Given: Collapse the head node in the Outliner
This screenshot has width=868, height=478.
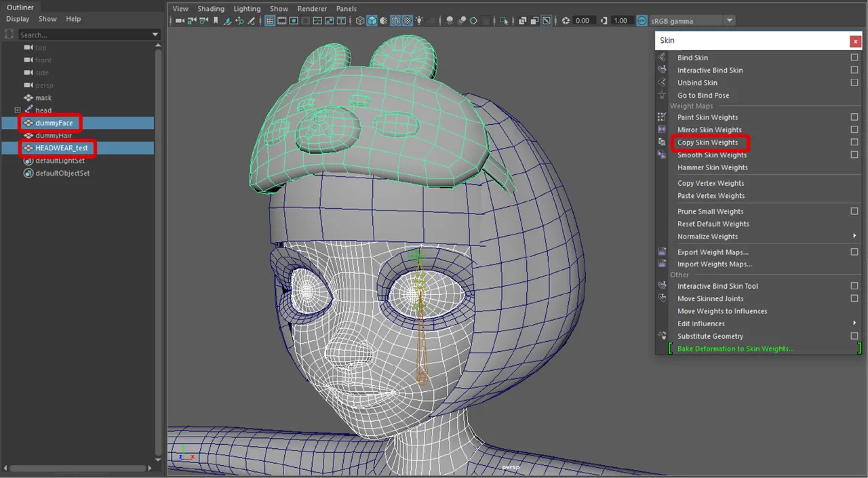Looking at the screenshot, I should click(x=17, y=110).
